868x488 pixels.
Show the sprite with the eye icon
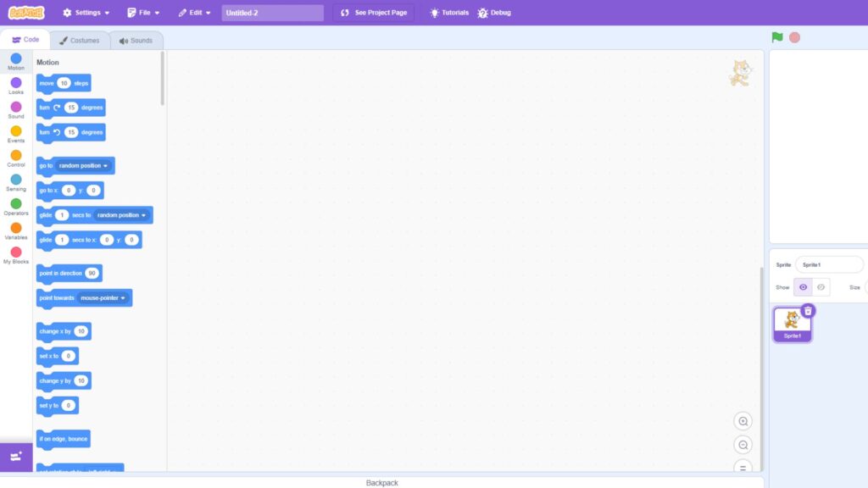(x=803, y=287)
